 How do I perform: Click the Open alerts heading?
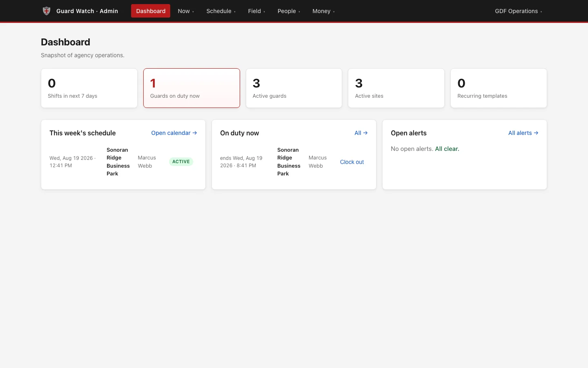(x=409, y=133)
